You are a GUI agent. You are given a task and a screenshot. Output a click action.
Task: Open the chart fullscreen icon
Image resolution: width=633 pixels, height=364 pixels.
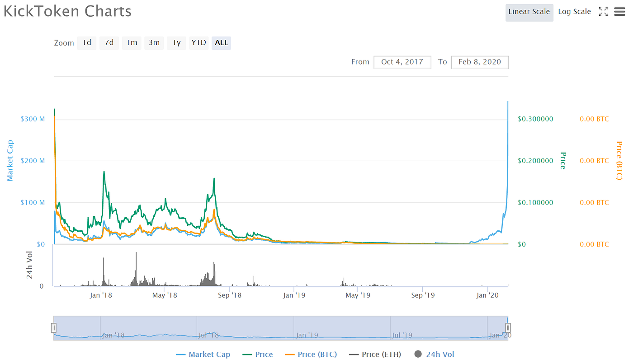(x=603, y=12)
